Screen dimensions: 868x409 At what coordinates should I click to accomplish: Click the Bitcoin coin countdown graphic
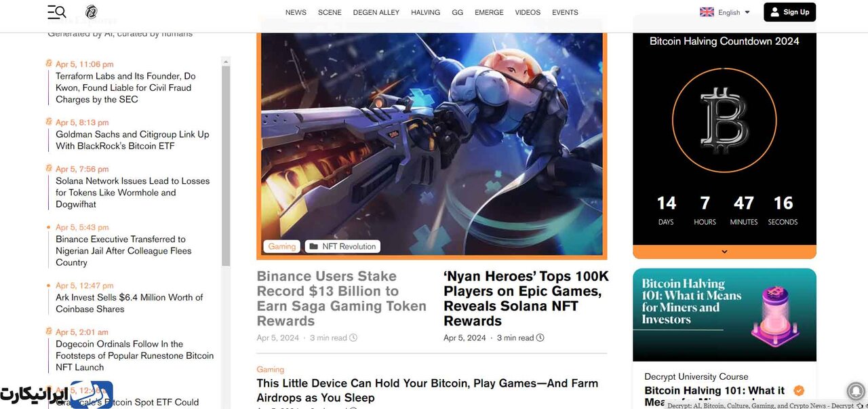point(724,119)
